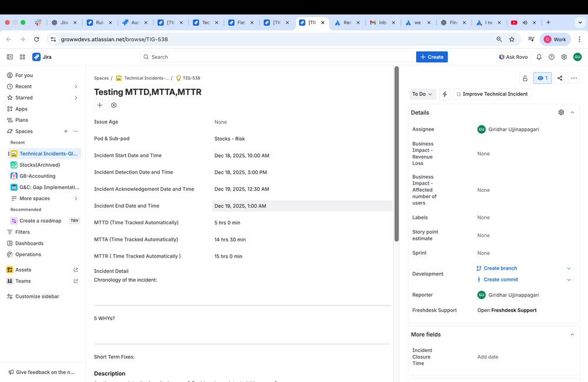Click the blue Create button

431,57
